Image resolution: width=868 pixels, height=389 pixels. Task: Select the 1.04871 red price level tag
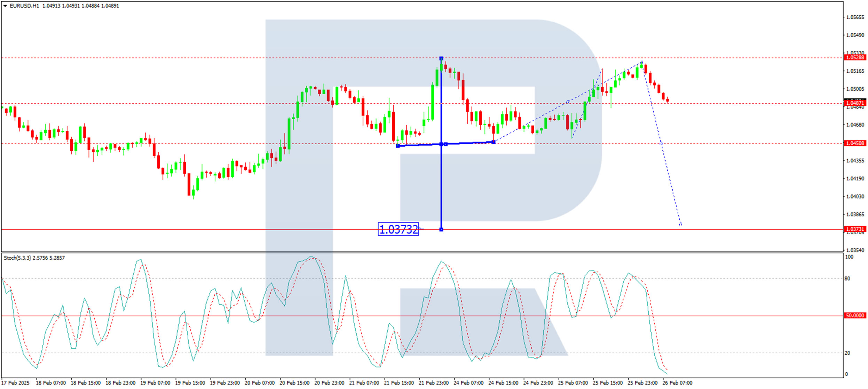[x=855, y=103]
